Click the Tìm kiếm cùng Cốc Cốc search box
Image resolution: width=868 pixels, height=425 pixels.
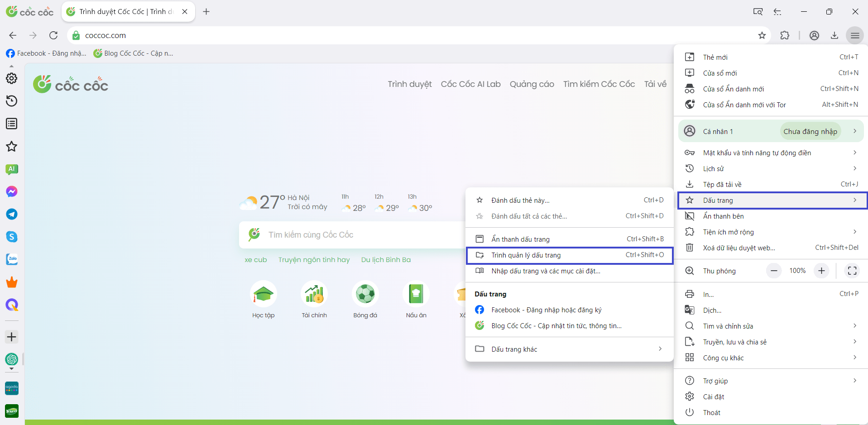pos(353,235)
